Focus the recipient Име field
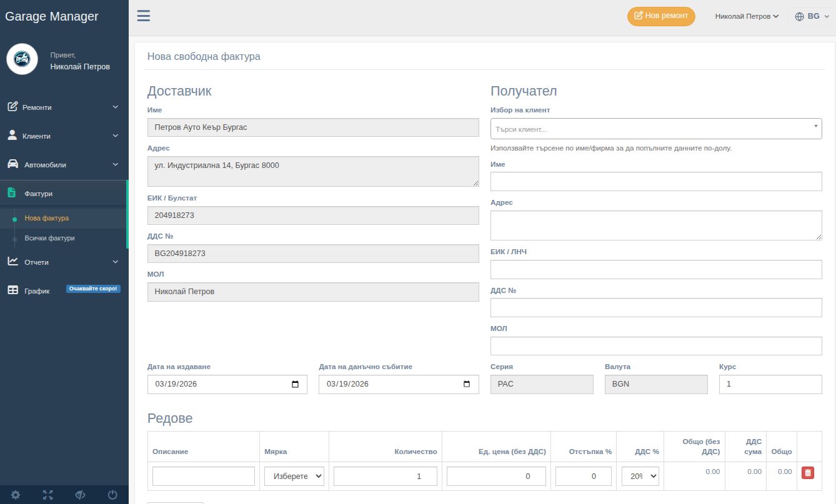 coord(656,181)
